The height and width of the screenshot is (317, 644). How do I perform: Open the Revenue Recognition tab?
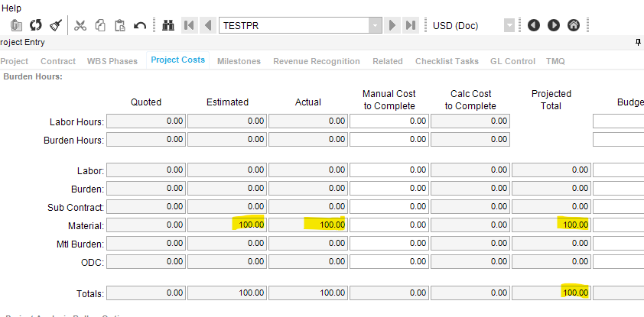(x=316, y=61)
